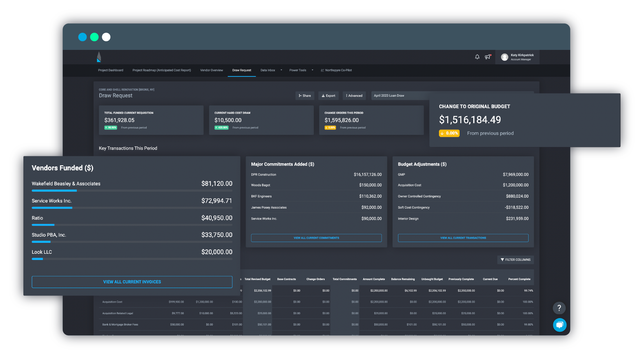Click the $81,120.00 vendor amount
644x359 pixels.
pos(217,184)
